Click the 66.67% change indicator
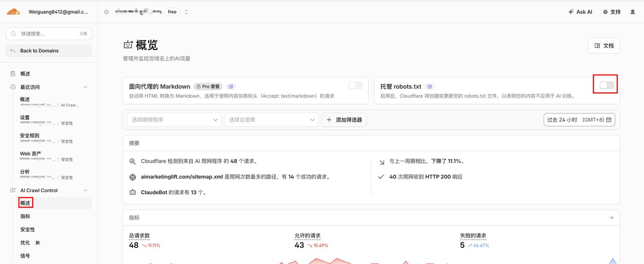 [x=478, y=246]
